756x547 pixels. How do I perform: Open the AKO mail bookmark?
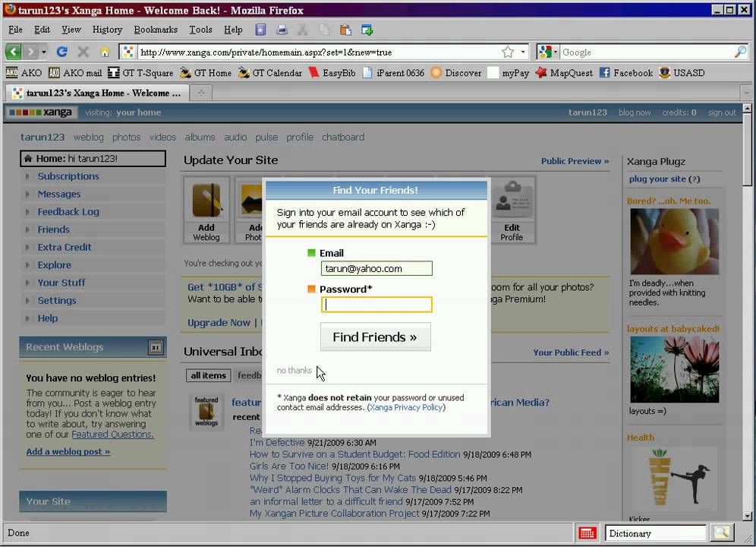tap(74, 73)
